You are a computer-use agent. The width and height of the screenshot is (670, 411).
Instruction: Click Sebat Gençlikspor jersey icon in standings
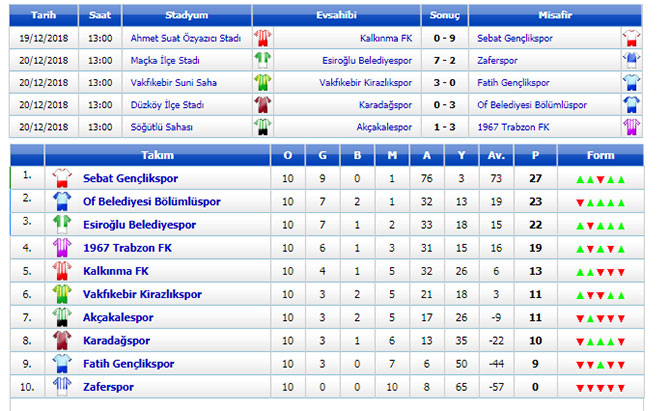62,178
